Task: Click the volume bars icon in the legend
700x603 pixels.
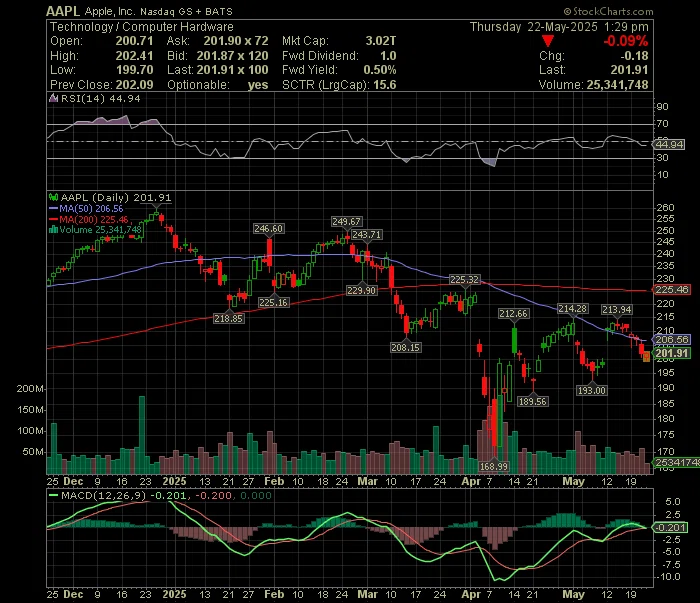Action: (x=53, y=230)
